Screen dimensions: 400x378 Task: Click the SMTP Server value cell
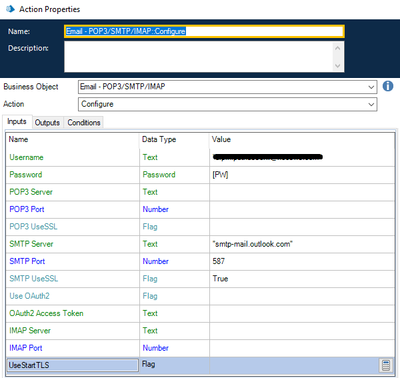(302, 244)
